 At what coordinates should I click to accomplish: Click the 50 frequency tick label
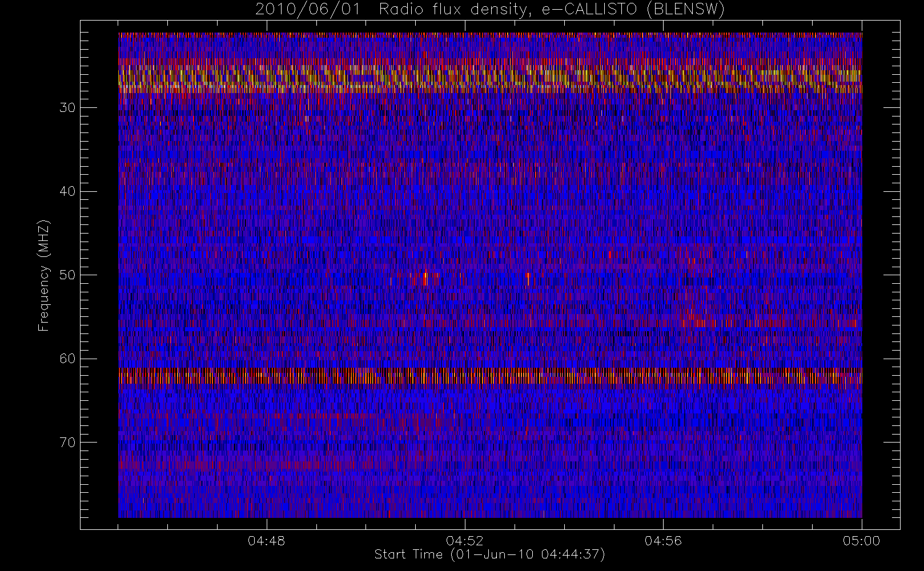point(67,275)
